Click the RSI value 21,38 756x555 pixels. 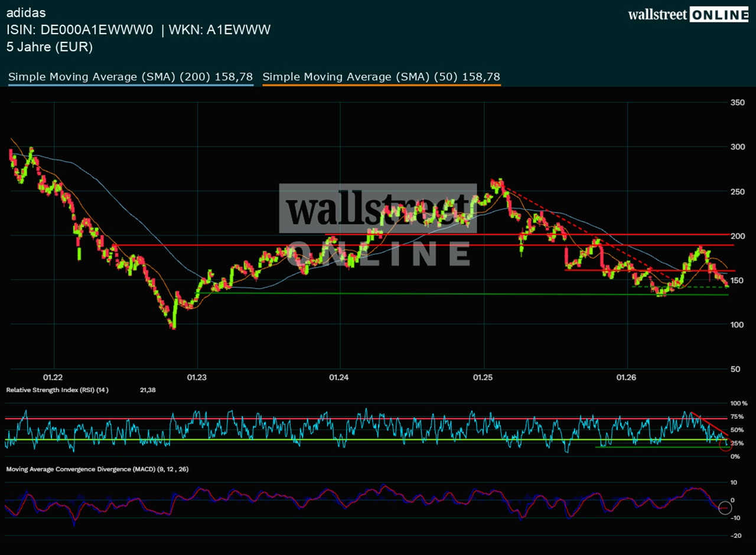(x=148, y=390)
